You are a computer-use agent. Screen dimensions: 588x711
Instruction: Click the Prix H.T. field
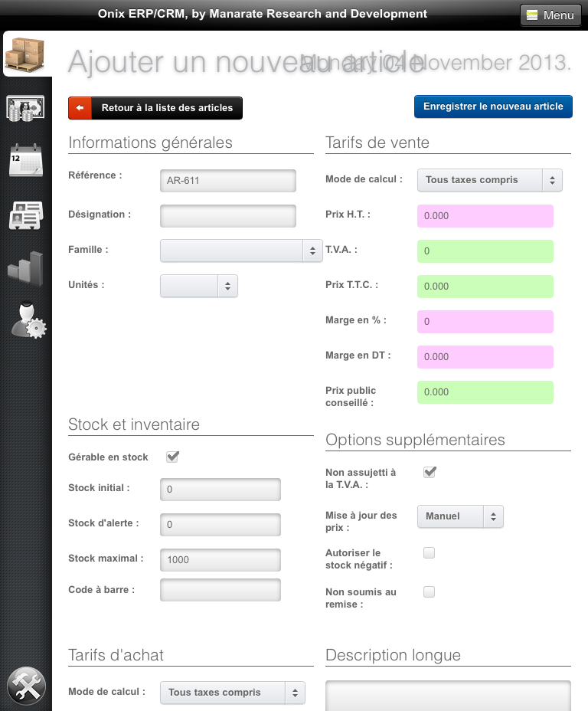pos(485,216)
